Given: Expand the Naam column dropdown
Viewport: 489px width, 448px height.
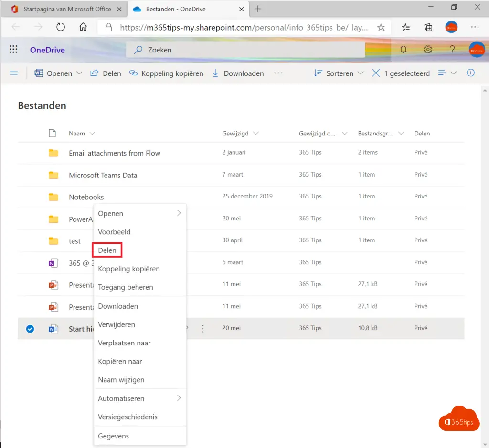Looking at the screenshot, I should click(92, 133).
